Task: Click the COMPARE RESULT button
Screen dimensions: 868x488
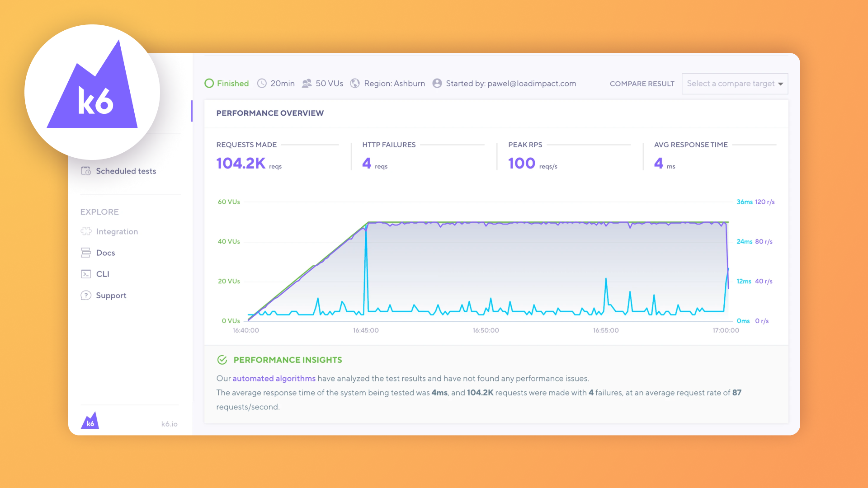Action: 640,84
